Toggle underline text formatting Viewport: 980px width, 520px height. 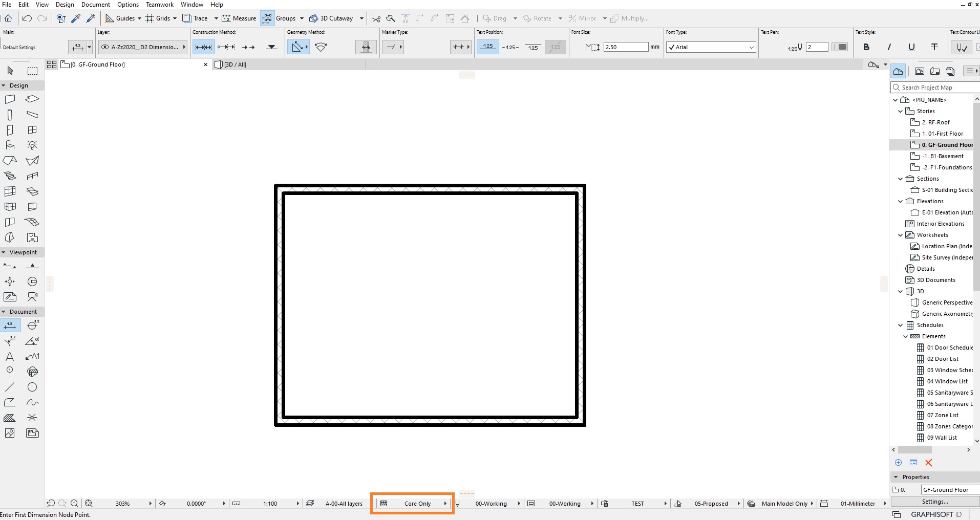(911, 47)
